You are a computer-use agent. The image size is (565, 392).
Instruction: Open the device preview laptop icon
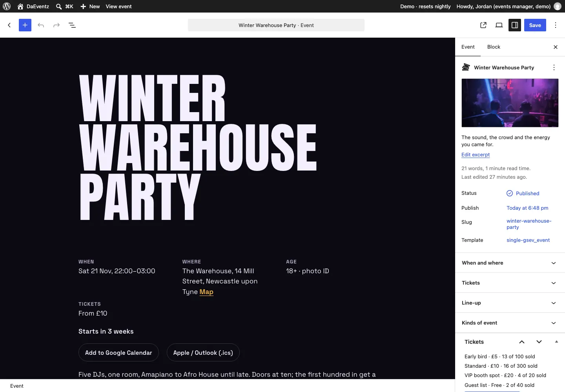pyautogui.click(x=499, y=25)
